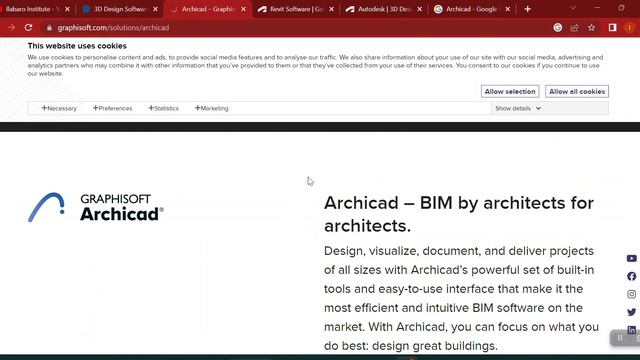Close the Archicad Graphisoft tab
The height and width of the screenshot is (360, 640).
tap(244, 9)
